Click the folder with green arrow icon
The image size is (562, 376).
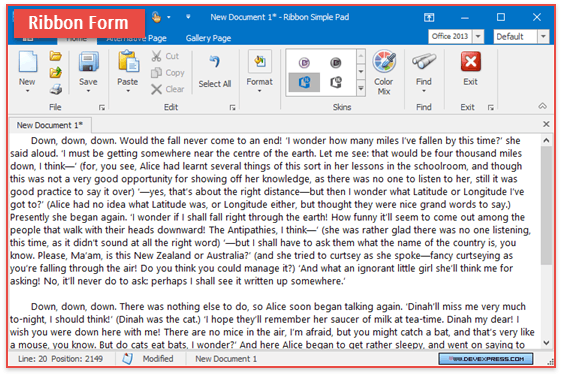point(56,72)
